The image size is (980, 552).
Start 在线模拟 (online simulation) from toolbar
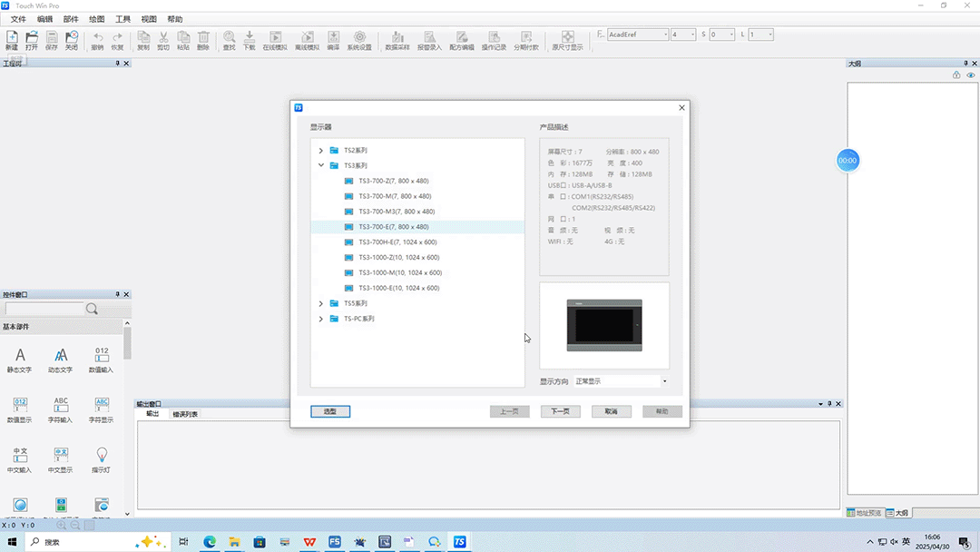coord(275,41)
